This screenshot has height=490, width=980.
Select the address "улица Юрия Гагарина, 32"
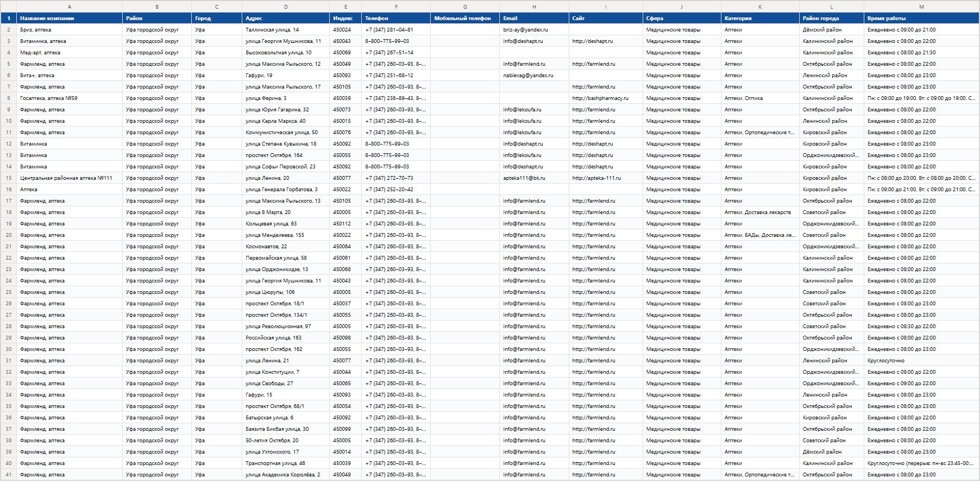[x=286, y=110]
